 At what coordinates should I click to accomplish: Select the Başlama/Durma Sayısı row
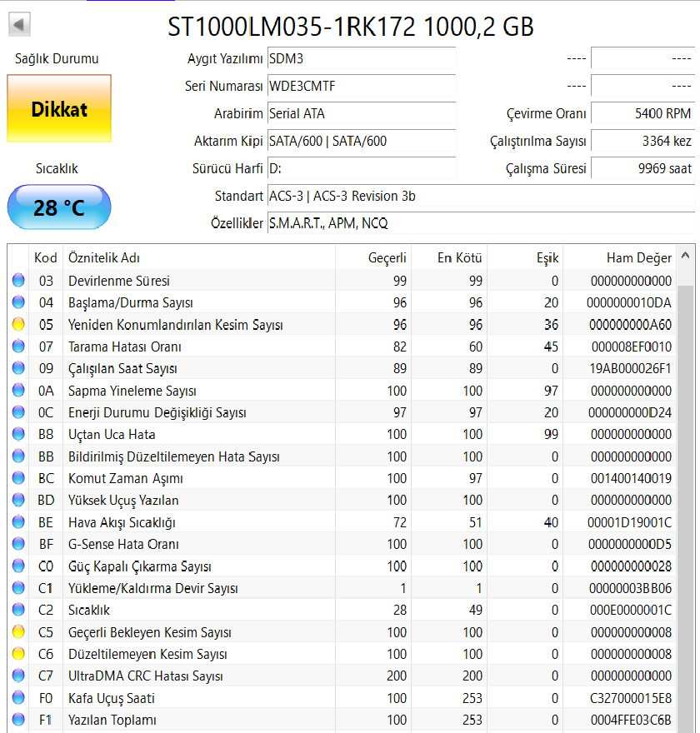coord(342,302)
